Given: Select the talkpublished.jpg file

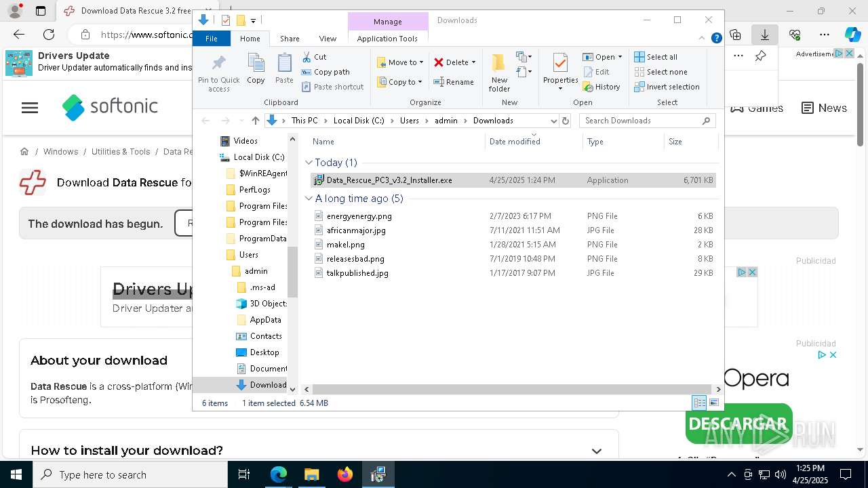Looking at the screenshot, I should click(x=513, y=273).
